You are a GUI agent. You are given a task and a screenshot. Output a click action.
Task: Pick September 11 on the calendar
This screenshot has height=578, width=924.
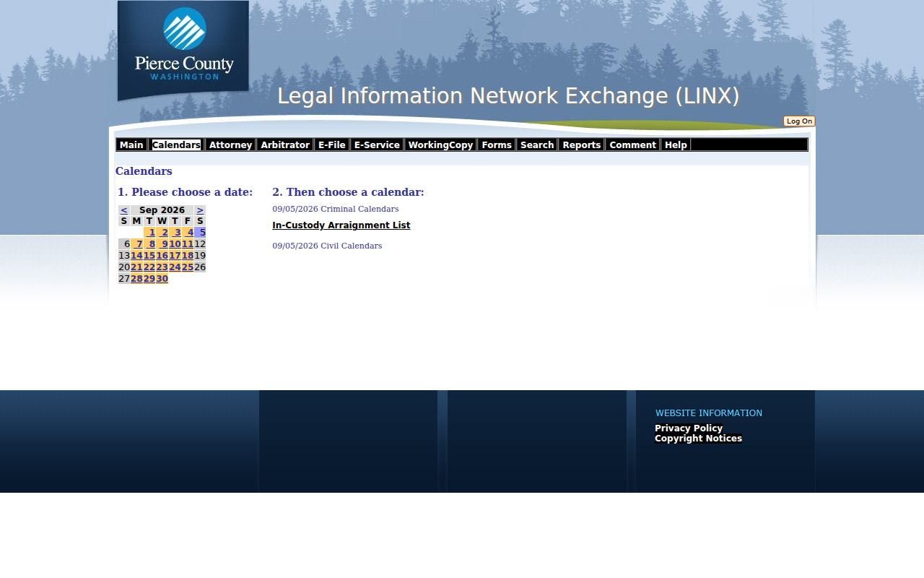click(x=188, y=244)
